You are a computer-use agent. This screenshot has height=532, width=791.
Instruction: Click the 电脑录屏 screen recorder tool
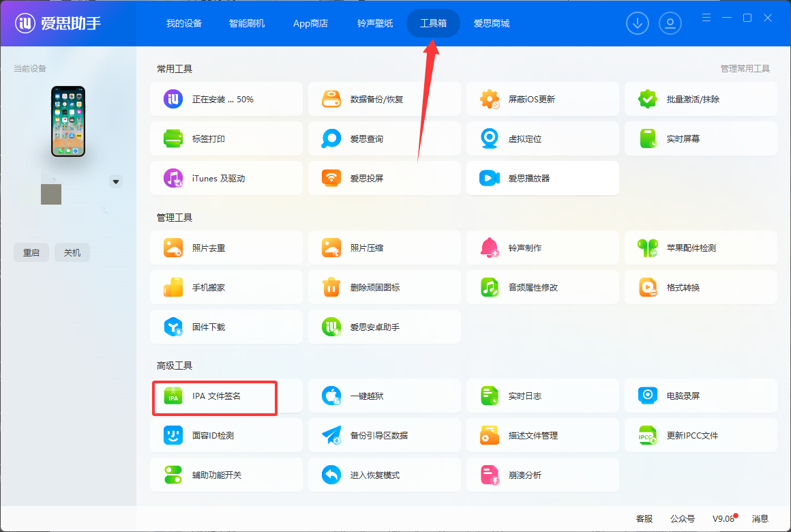(683, 396)
